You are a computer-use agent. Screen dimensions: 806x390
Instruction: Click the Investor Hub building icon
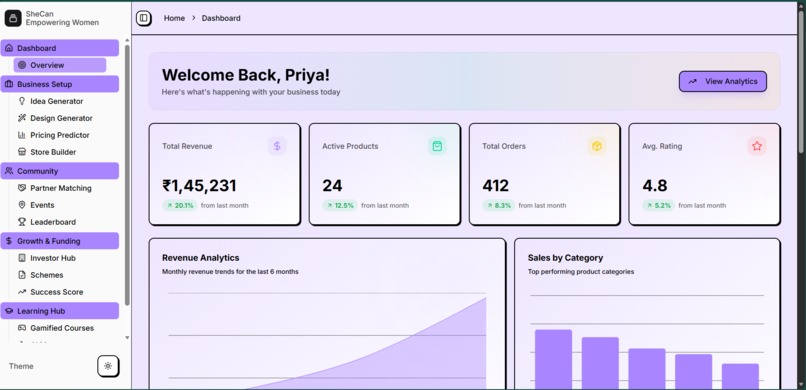(x=22, y=258)
